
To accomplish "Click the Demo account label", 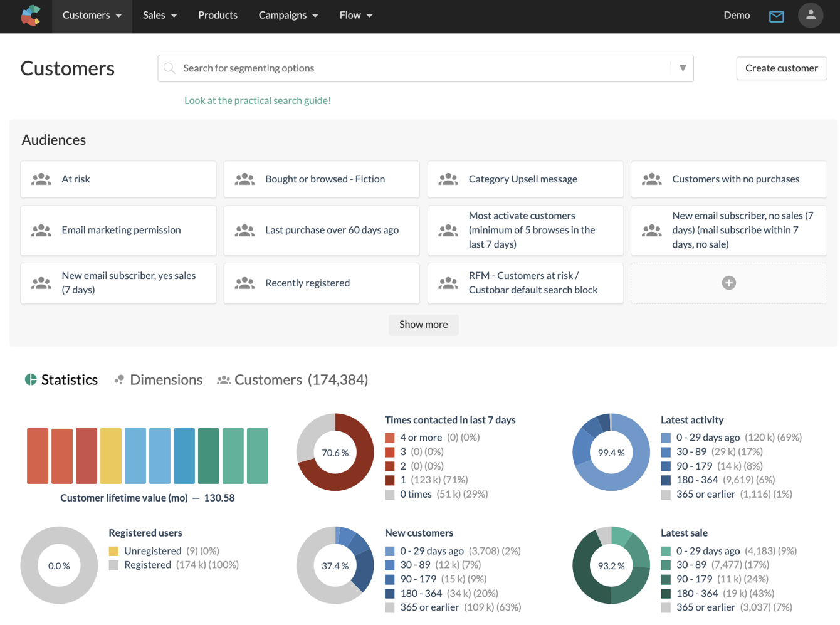I will (737, 16).
